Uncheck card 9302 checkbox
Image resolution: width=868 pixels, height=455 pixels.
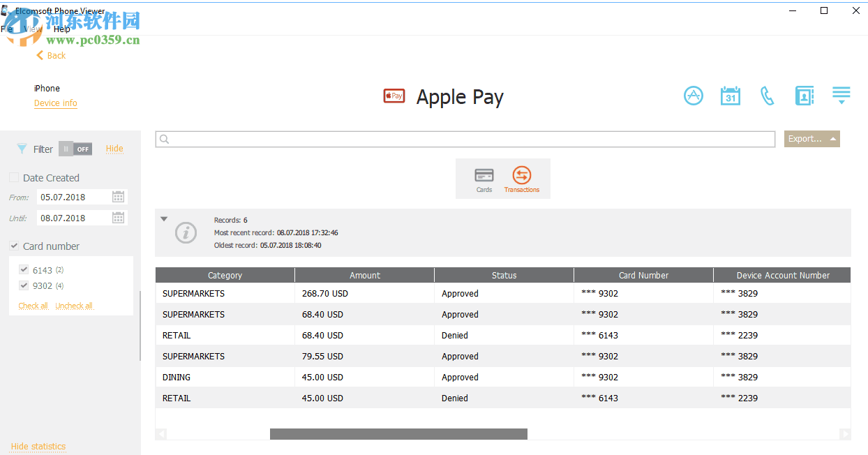coord(24,286)
